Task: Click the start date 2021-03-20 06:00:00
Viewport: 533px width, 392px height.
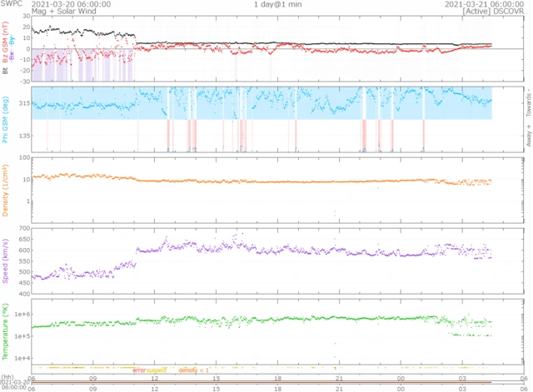Action: [68, 4]
